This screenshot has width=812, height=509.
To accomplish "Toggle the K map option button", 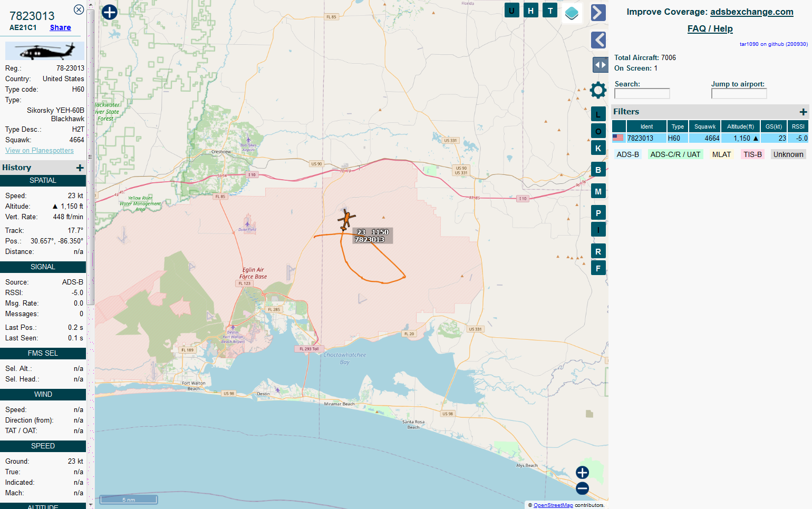I will tap(598, 148).
